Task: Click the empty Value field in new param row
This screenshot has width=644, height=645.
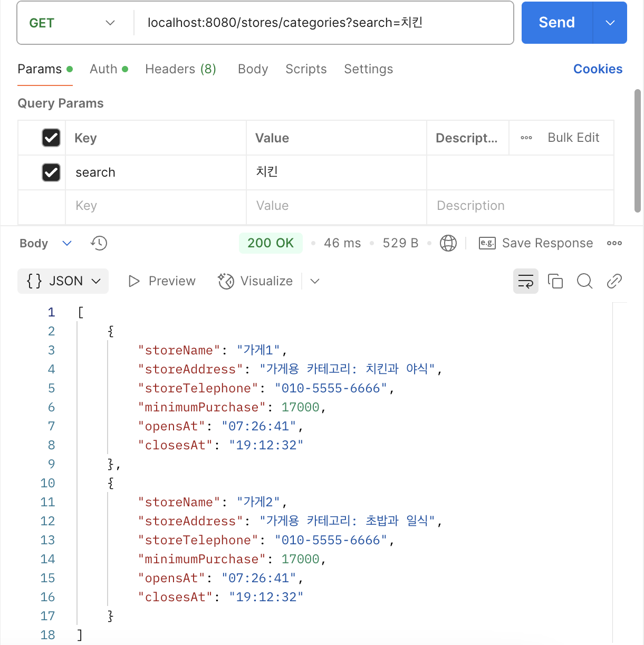Action: tap(337, 206)
